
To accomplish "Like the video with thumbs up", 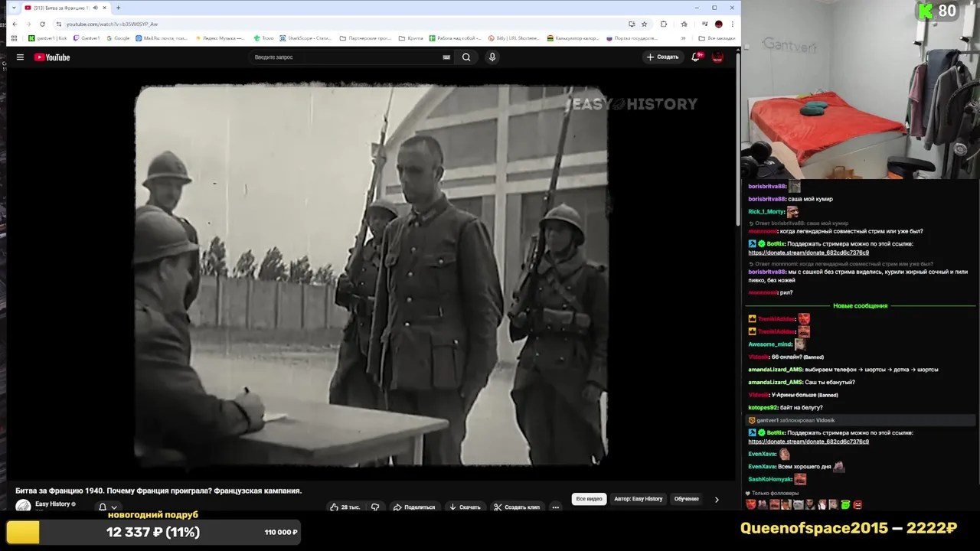I will 345,507.
